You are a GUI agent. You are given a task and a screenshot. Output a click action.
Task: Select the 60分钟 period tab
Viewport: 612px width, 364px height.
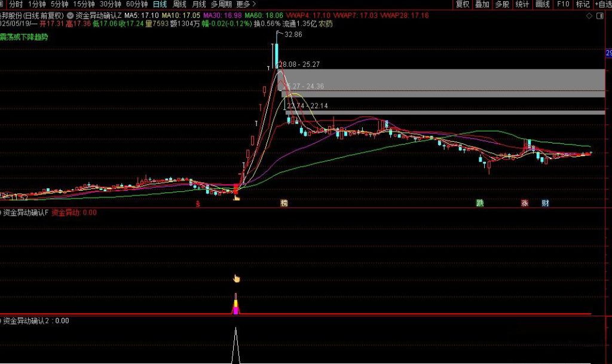click(x=136, y=4)
